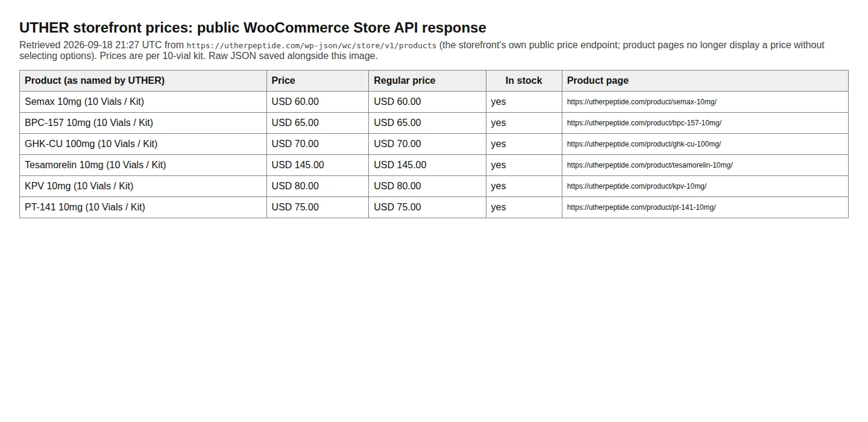
Task: Click 'yes' in stock value for GHK-CU row
Action: coord(498,144)
